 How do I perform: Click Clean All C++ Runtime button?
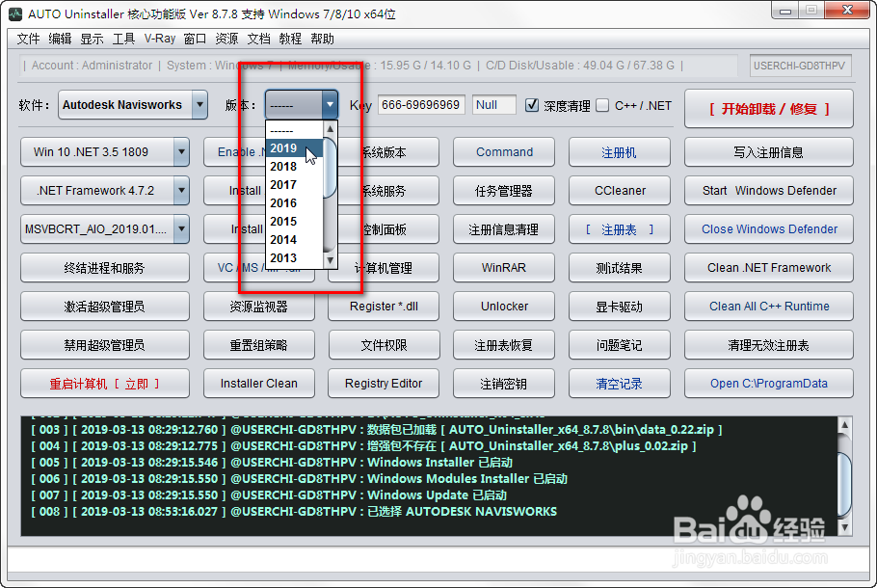point(768,307)
